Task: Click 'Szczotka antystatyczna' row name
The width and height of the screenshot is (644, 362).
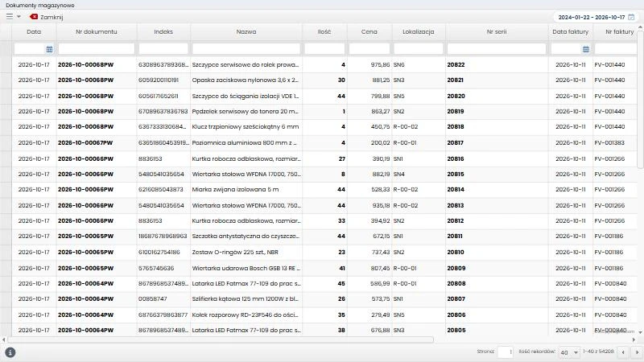Action: point(246,237)
